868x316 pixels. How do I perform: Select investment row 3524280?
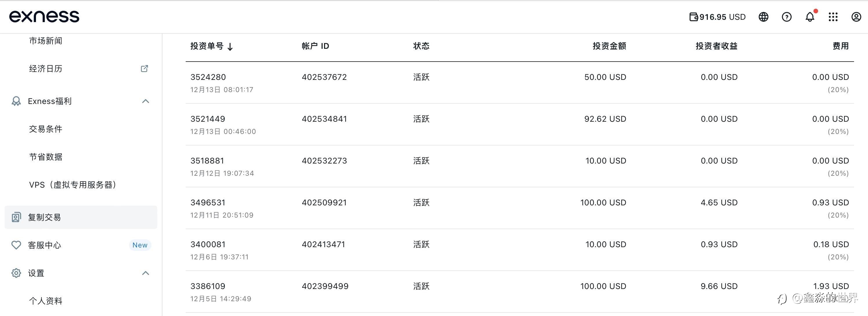point(208,77)
